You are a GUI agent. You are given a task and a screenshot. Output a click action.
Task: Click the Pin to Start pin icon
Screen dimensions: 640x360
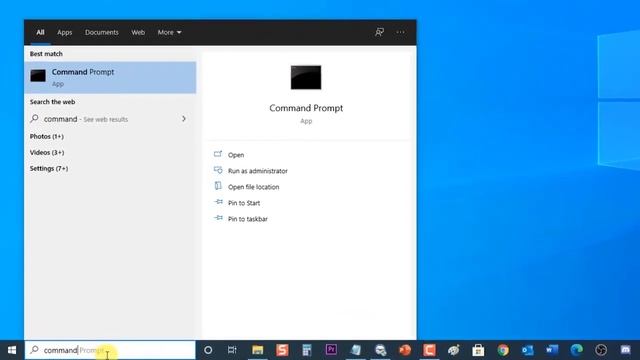click(218, 202)
